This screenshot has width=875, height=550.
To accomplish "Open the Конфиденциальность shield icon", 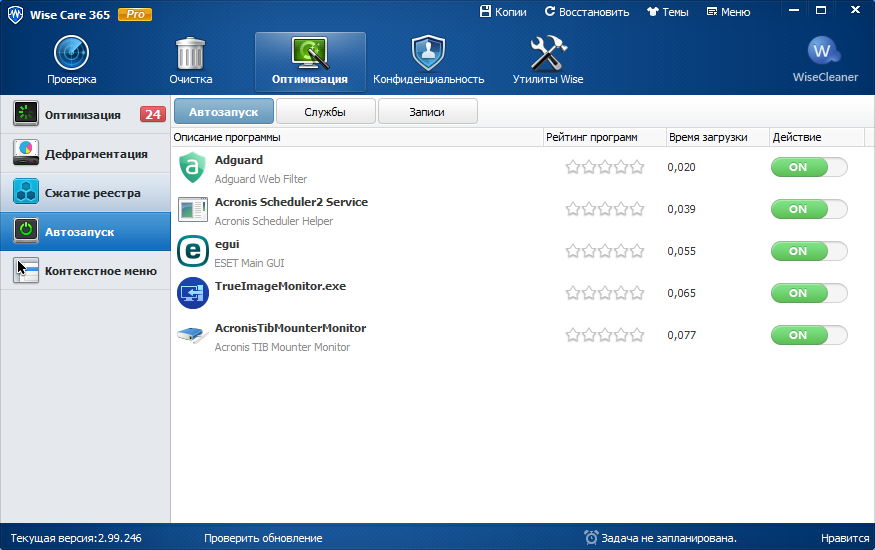I will pyautogui.click(x=428, y=53).
